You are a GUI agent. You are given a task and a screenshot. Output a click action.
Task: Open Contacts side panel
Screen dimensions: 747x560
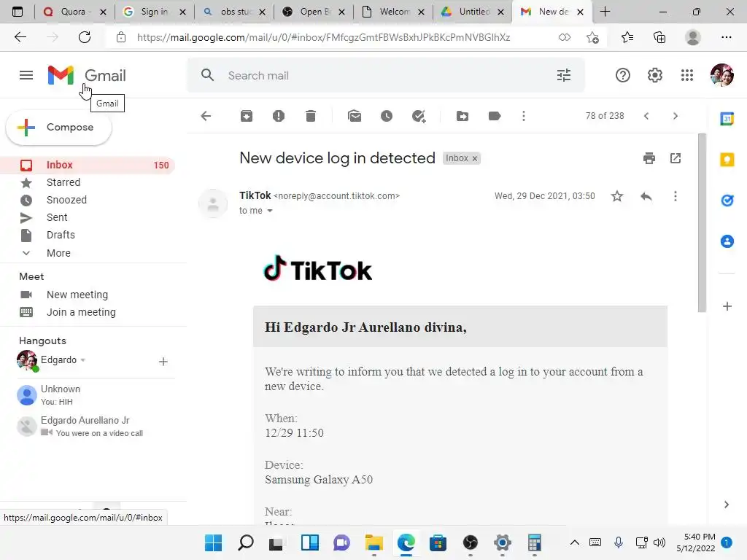(x=727, y=241)
